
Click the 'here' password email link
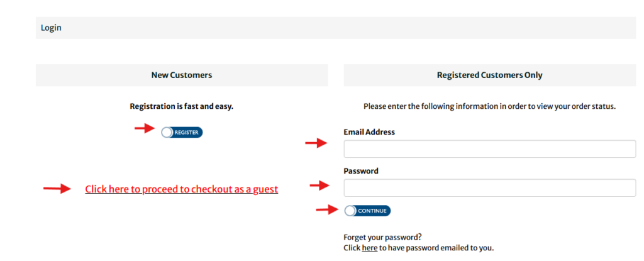point(369,248)
